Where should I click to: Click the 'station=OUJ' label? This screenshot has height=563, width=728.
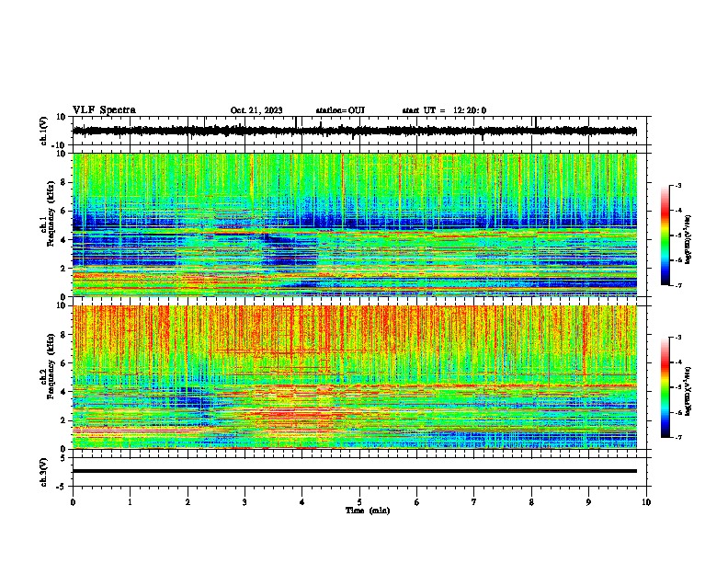340,110
